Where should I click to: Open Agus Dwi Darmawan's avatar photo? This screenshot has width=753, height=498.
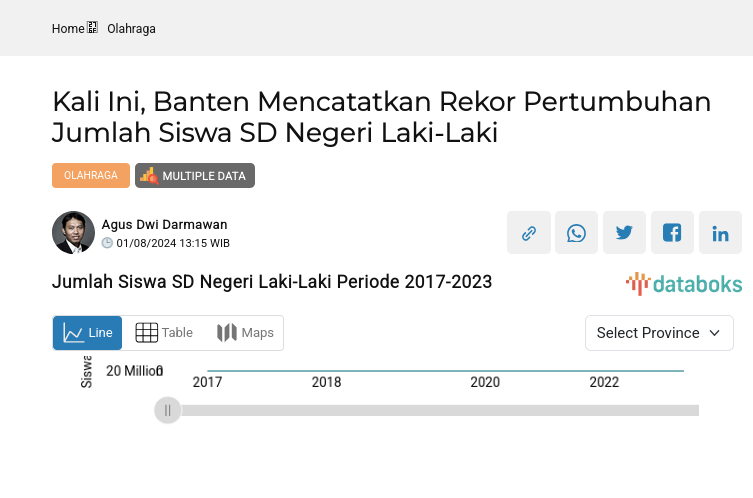[73, 233]
